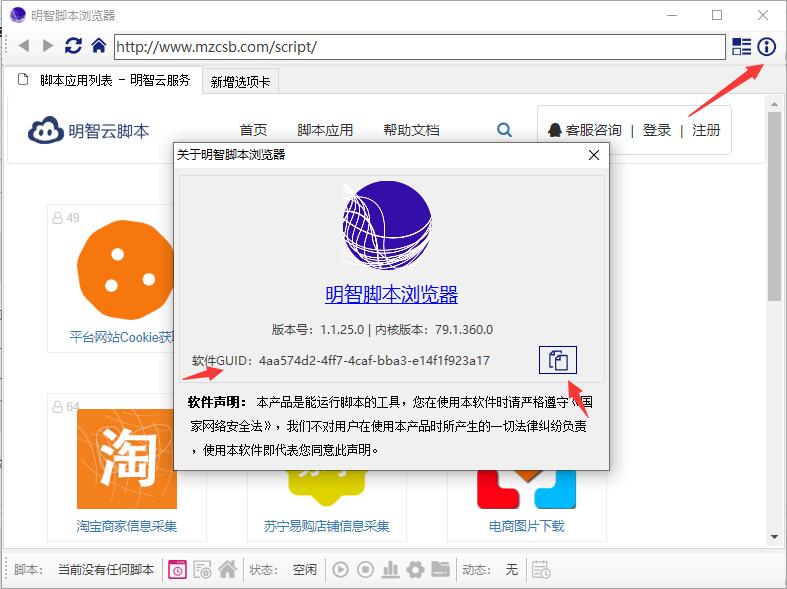Click the 电商图片下载 colorful thumbnail

pyautogui.click(x=527, y=490)
